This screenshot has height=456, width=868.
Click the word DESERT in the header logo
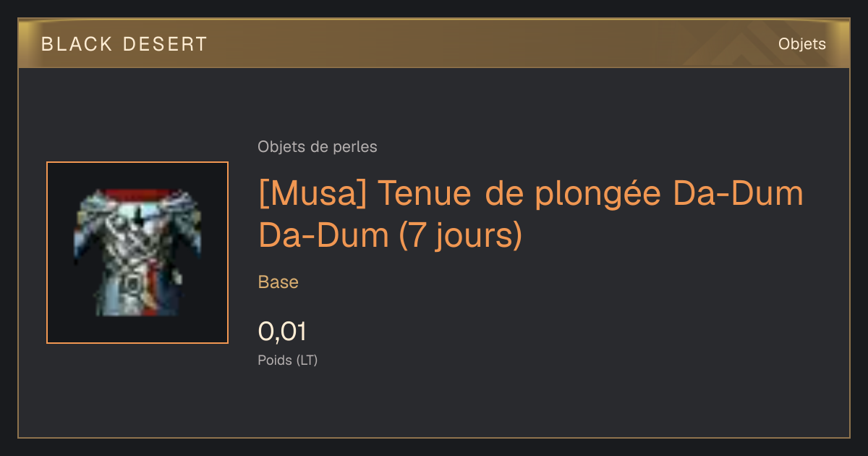click(x=166, y=44)
